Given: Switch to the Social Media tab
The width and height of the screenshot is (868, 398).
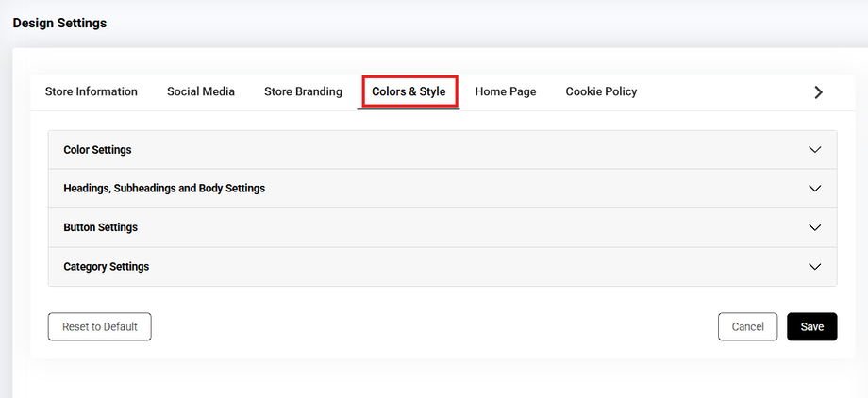Looking at the screenshot, I should pos(201,91).
